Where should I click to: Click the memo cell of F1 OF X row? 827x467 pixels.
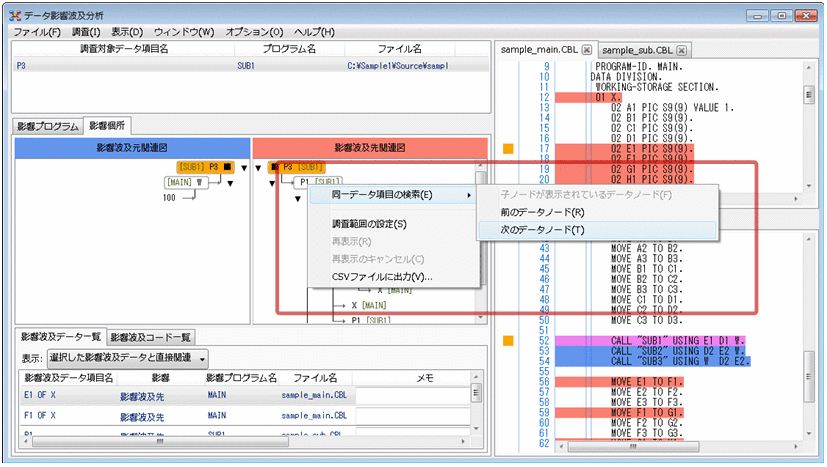412,416
